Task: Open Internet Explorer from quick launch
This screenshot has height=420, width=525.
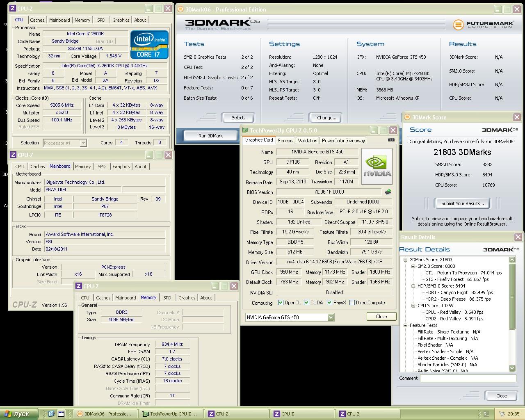Action: tap(51, 414)
